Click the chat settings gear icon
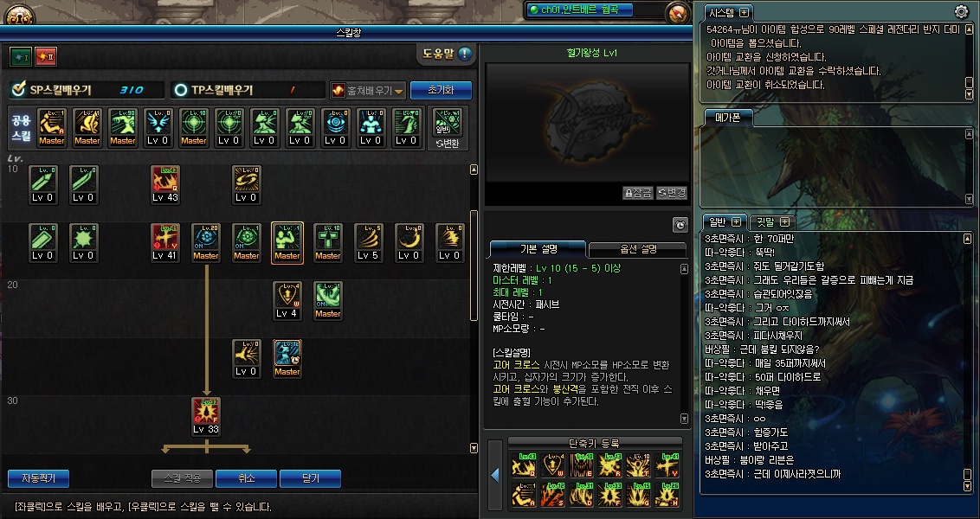This screenshot has width=980, height=519. [961, 11]
